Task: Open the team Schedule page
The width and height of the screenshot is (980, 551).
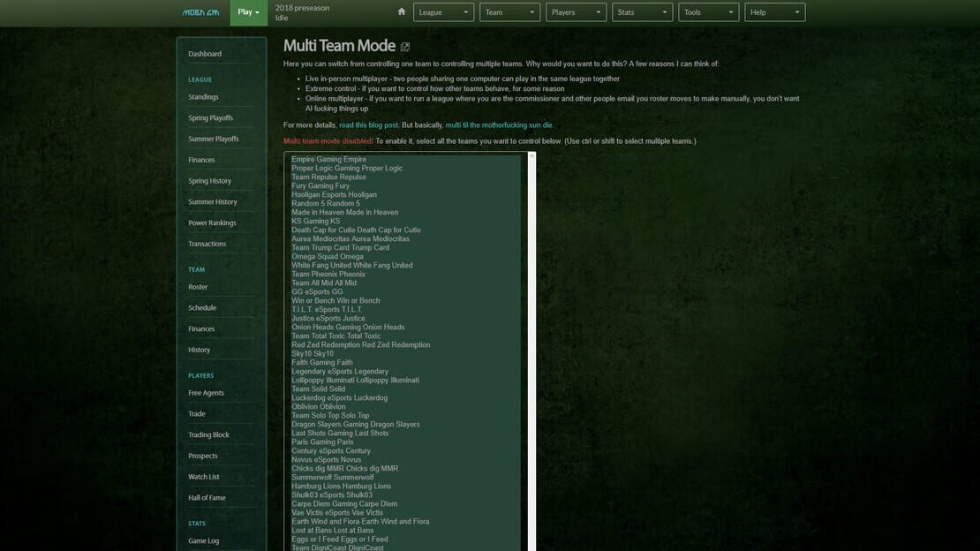Action: [x=202, y=307]
